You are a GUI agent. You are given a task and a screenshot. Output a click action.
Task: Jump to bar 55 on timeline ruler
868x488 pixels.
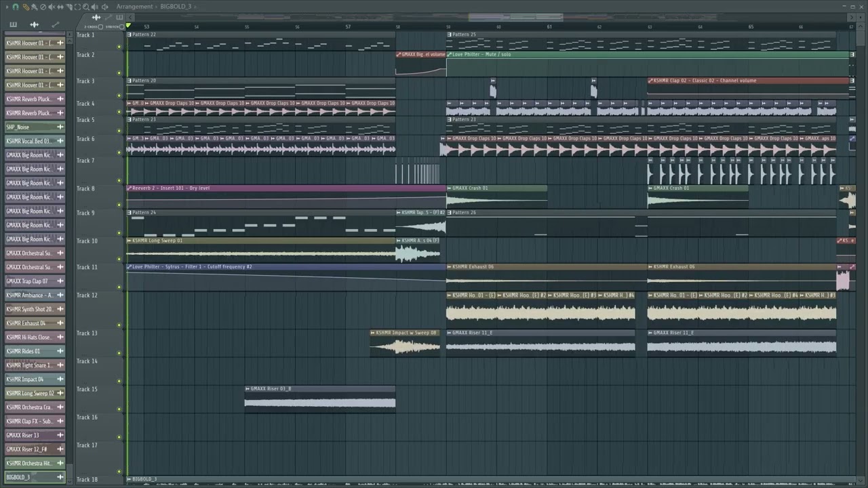click(x=247, y=26)
